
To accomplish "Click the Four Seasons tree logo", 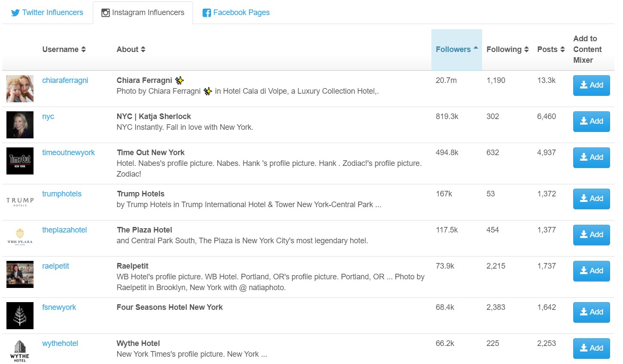I will (x=20, y=315).
